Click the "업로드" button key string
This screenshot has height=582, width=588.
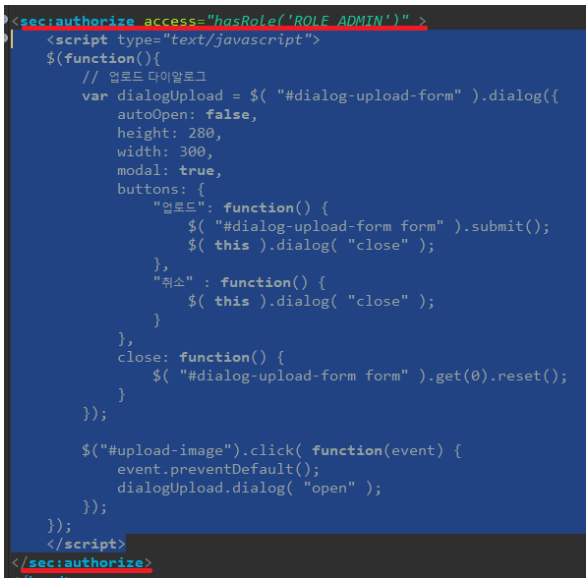click(179, 207)
